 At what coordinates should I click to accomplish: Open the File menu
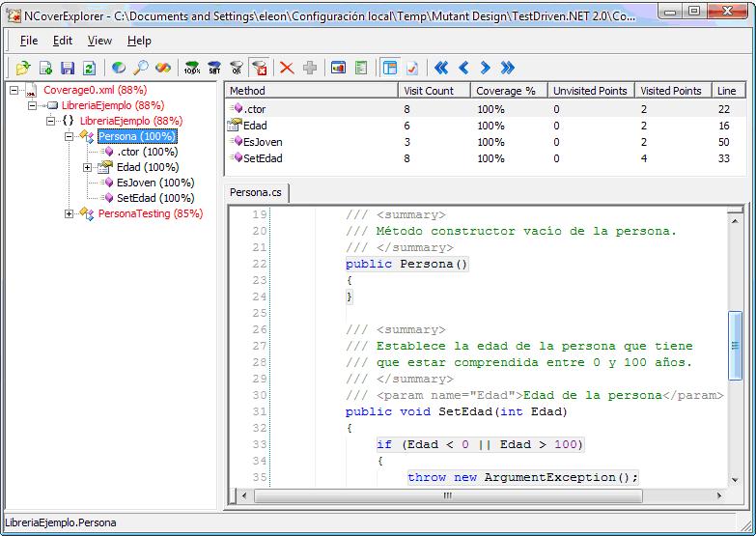pos(29,41)
